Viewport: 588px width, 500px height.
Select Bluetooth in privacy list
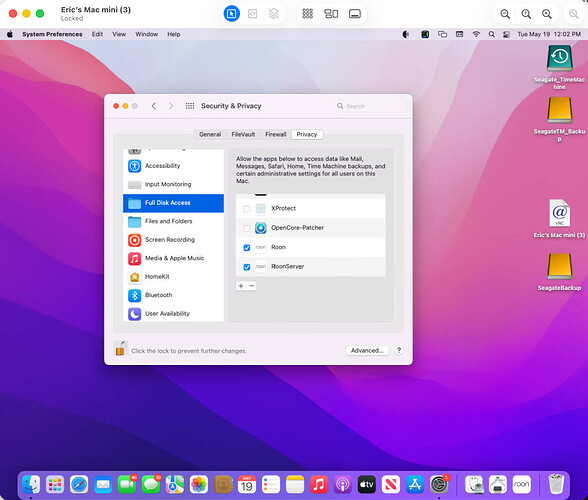[174, 295]
